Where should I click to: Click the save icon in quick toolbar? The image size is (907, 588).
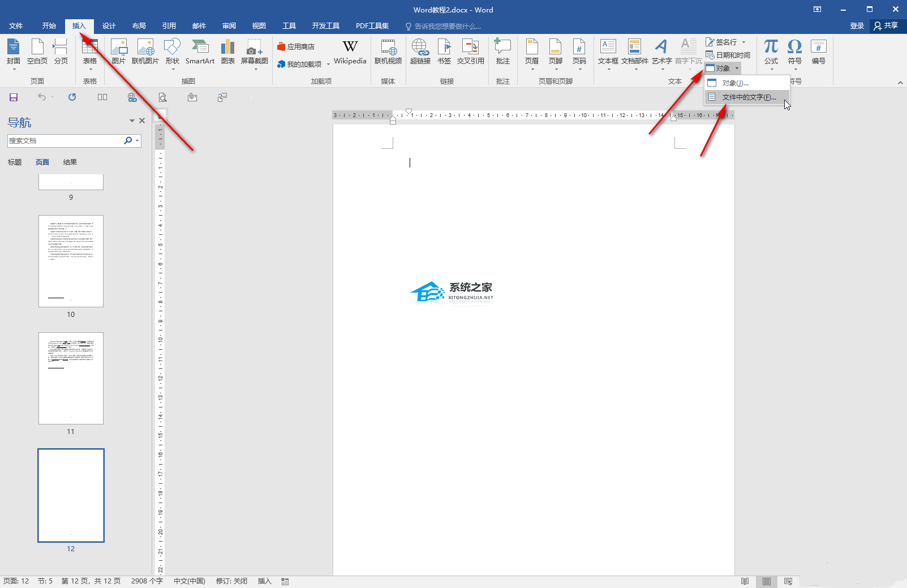14,97
